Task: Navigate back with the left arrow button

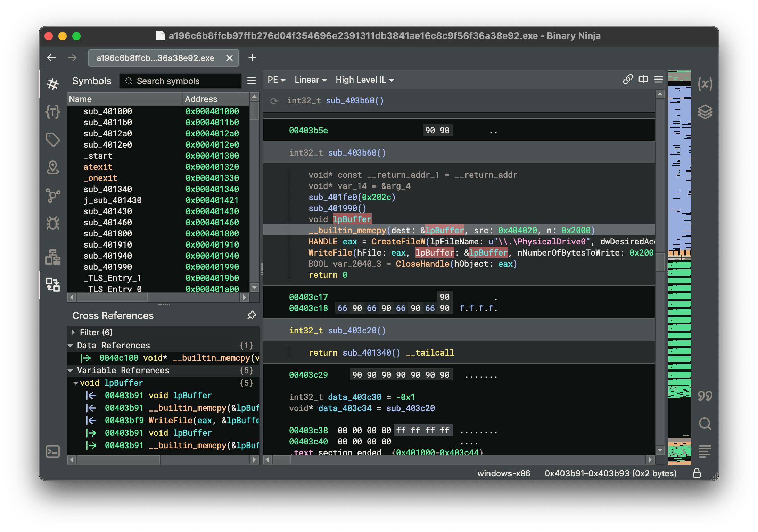Action: pos(51,58)
